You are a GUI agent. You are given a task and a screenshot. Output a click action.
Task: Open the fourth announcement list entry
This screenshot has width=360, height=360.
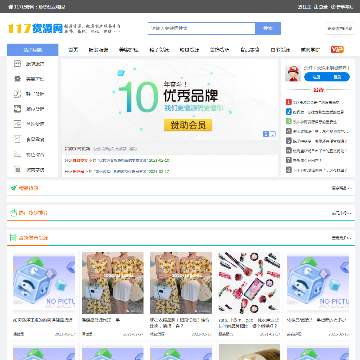point(320,131)
